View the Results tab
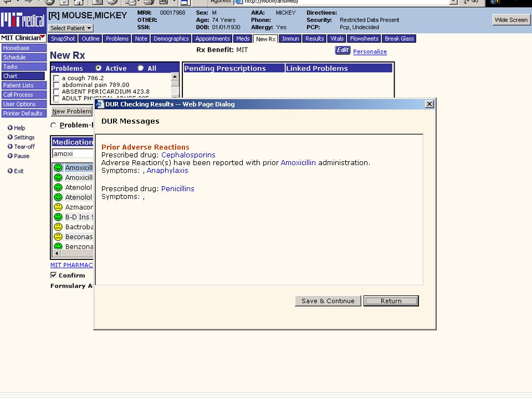This screenshot has width=532, height=399. [x=315, y=39]
